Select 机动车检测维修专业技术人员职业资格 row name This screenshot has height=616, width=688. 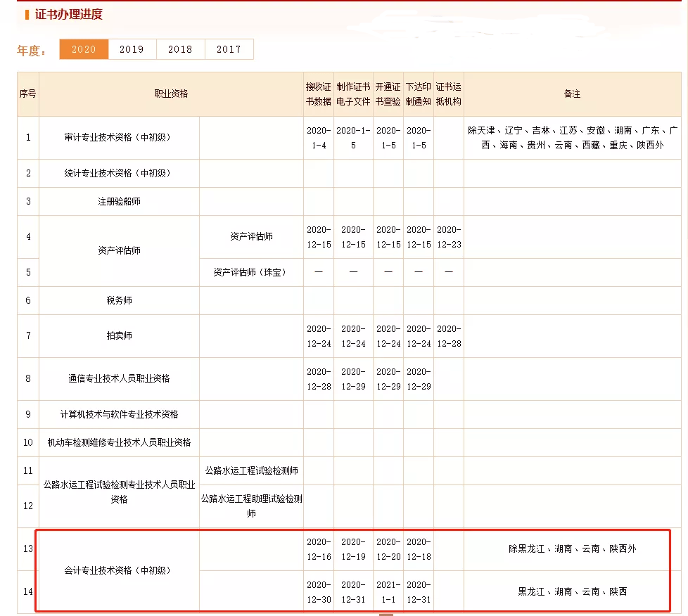point(119,443)
